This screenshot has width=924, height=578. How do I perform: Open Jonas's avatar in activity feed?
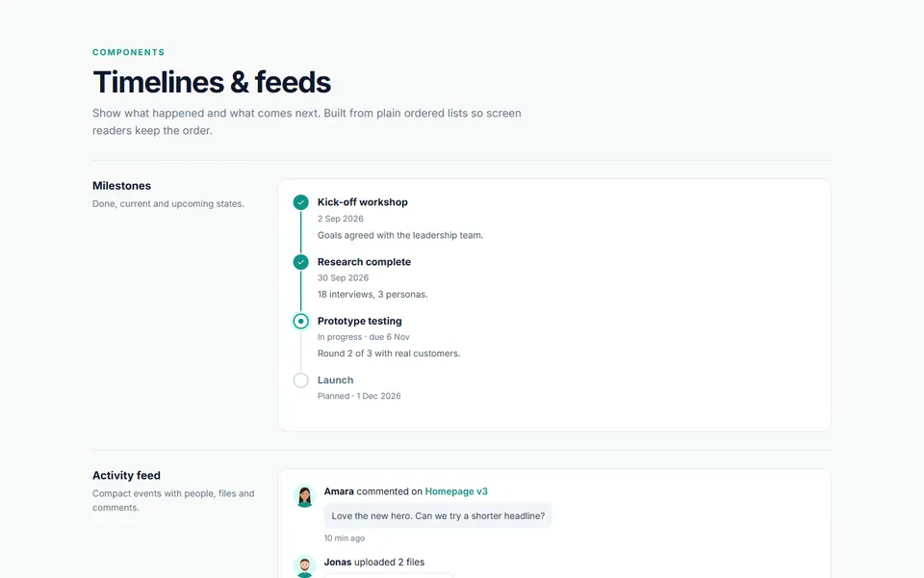(x=305, y=566)
